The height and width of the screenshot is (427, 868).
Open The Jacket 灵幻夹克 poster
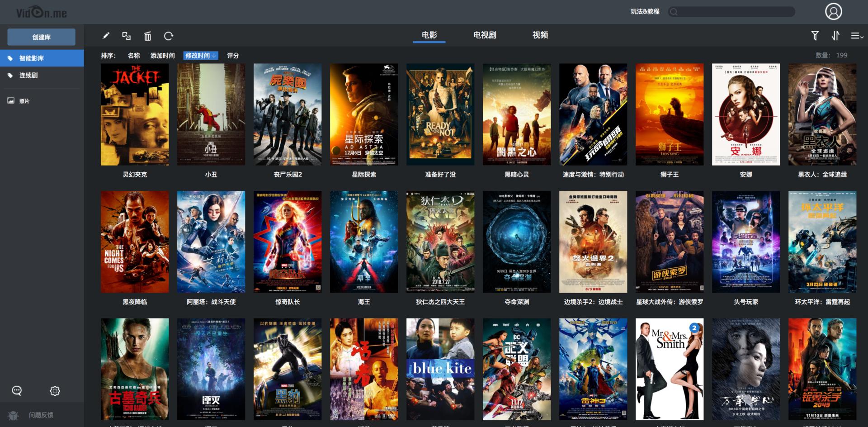(x=135, y=114)
